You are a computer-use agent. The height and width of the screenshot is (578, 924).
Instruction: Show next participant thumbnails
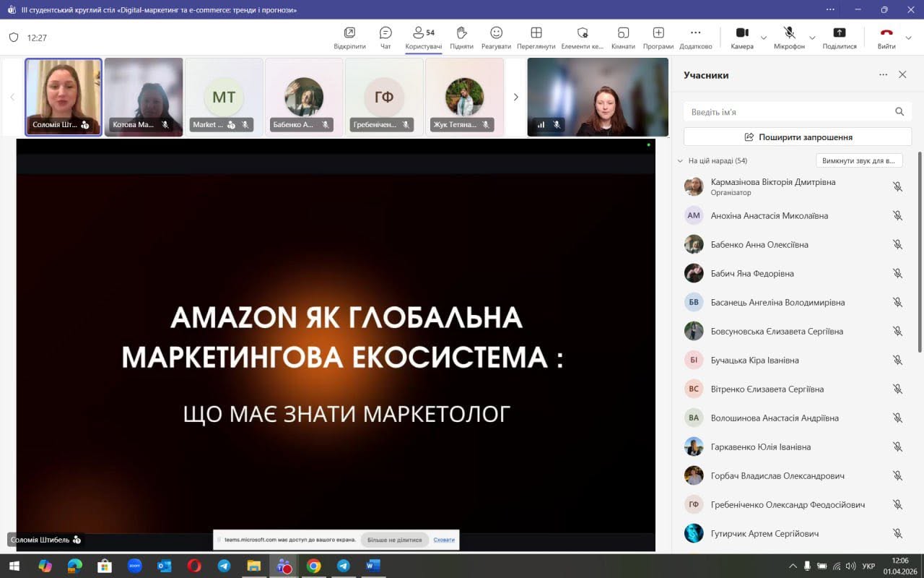click(515, 97)
